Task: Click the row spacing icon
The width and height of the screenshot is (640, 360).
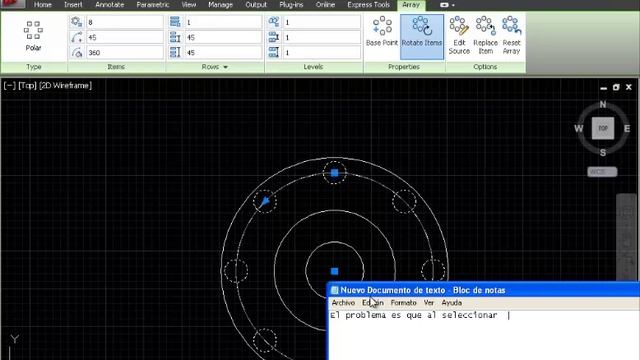Action: click(175, 38)
